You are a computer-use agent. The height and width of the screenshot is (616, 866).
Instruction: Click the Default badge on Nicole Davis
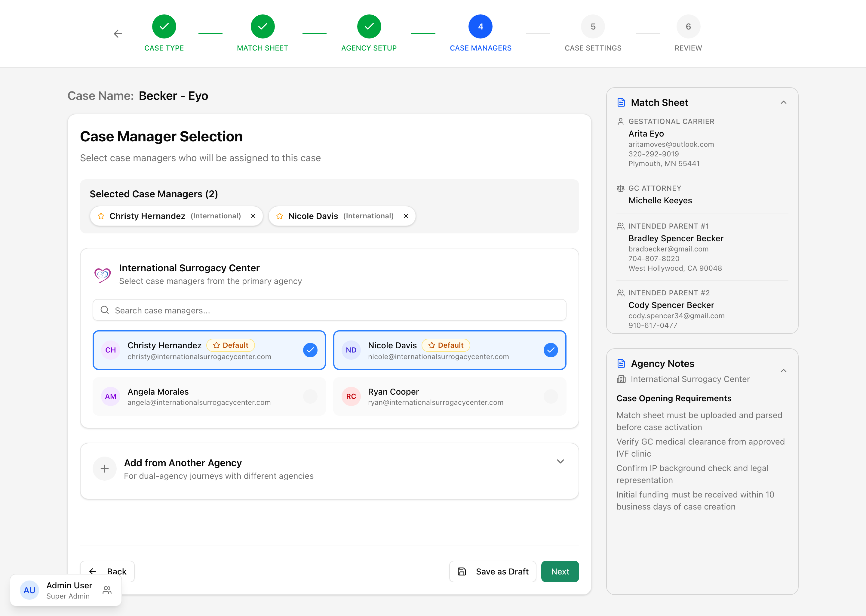[x=446, y=345]
